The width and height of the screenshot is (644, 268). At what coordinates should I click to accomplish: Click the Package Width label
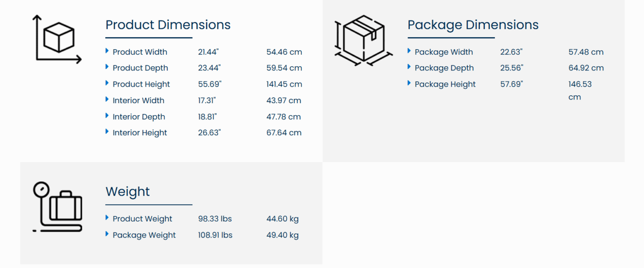443,52
